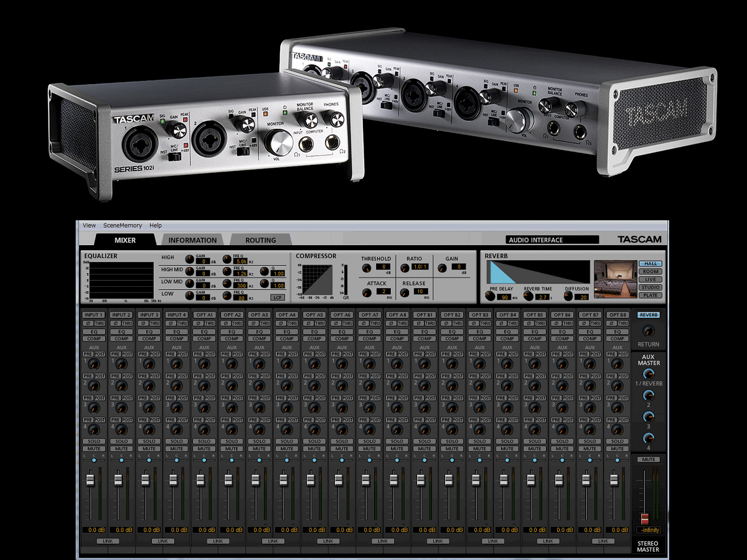The image size is (747, 560).
Task: Adjust the DIFFUSION knob in the Reverb section
Action: coord(568,296)
